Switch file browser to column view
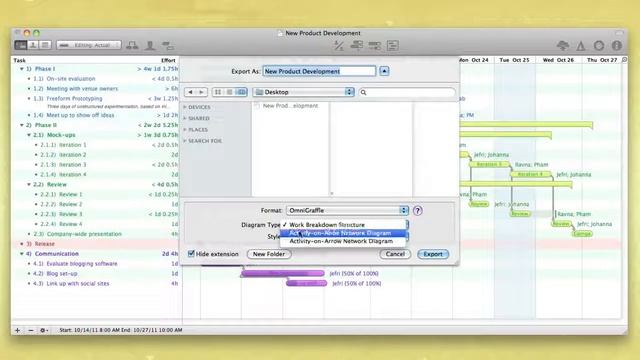Image resolution: width=640 pixels, height=360 pixels. (x=242, y=92)
